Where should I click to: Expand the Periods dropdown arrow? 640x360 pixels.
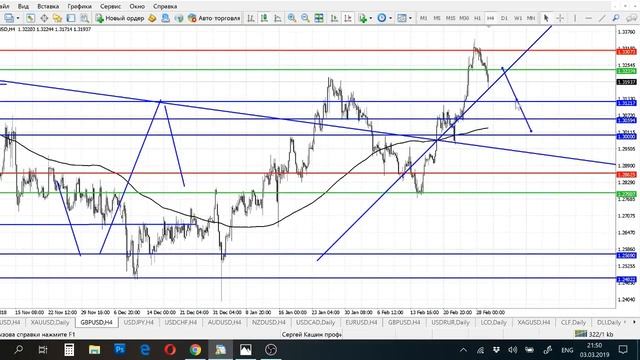coord(390,18)
